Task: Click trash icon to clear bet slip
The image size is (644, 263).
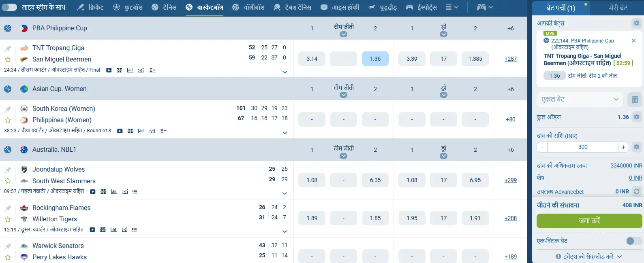Action: (635, 100)
